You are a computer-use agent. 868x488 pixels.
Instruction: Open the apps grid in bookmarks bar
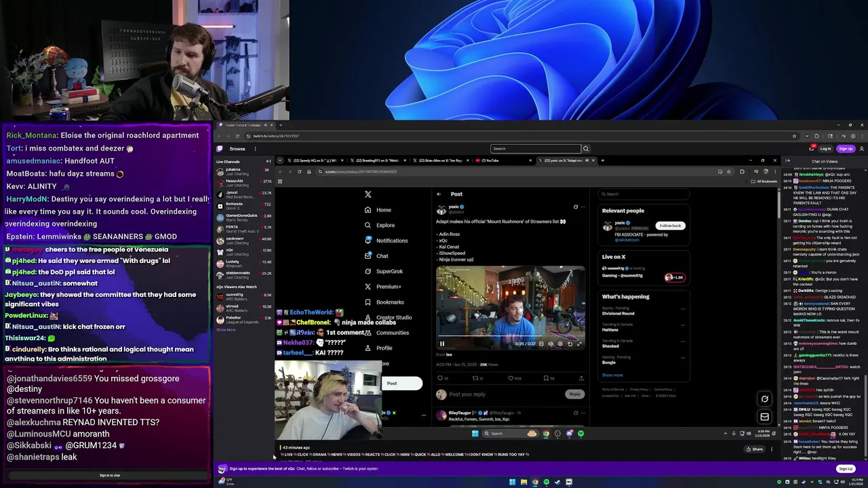tap(280, 181)
